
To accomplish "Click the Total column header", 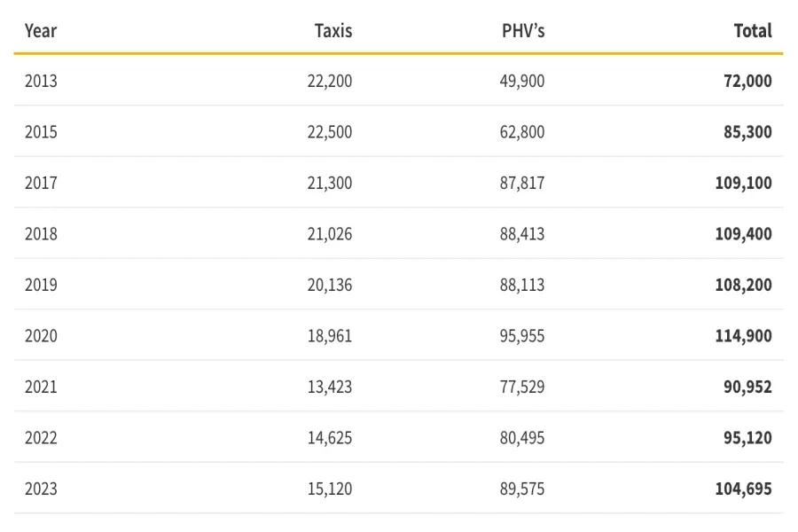I will point(753,31).
